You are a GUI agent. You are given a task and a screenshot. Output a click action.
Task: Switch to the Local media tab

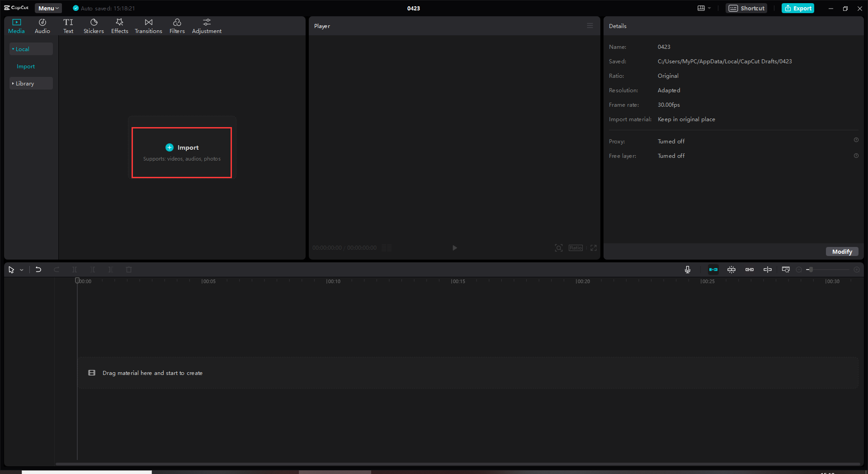pos(22,49)
